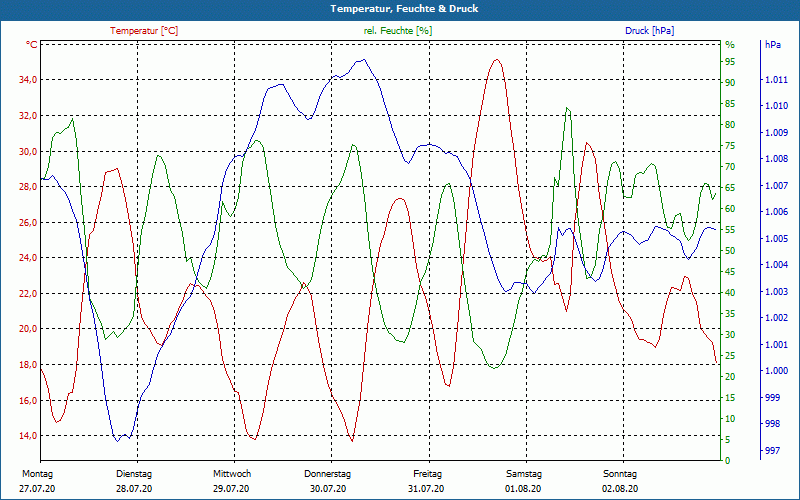The height and width of the screenshot is (500, 800).
Task: Click the '01.08.20' date label
Action: pos(523,488)
